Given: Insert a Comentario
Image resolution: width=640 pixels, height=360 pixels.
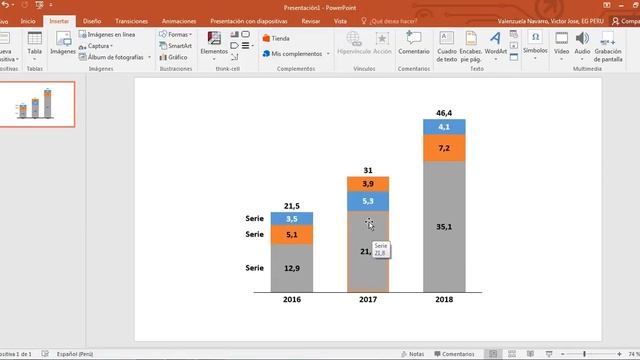Looking at the screenshot, I should 414,43.
